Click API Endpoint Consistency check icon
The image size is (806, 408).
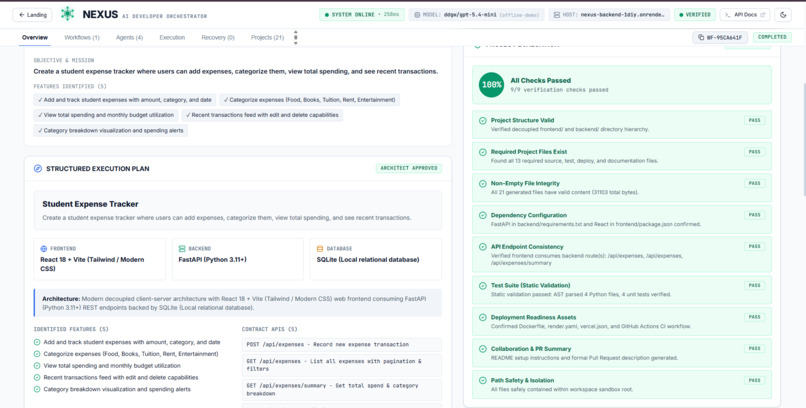click(483, 247)
